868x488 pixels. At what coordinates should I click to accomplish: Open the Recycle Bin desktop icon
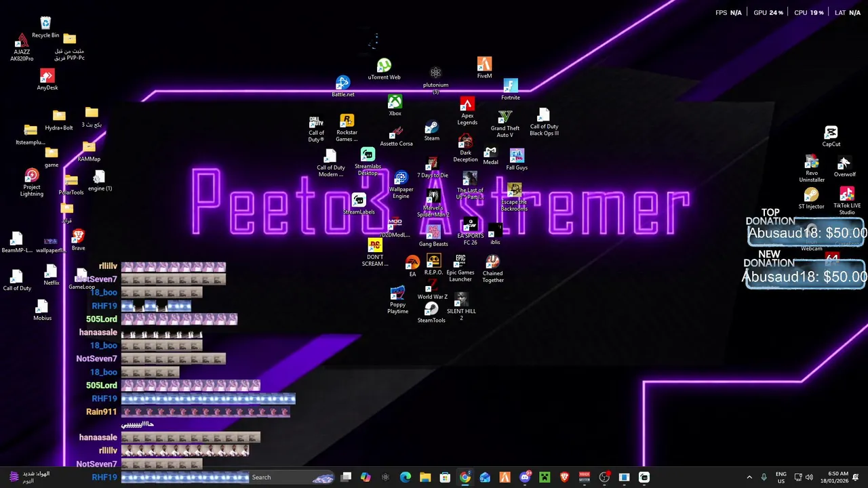45,27
